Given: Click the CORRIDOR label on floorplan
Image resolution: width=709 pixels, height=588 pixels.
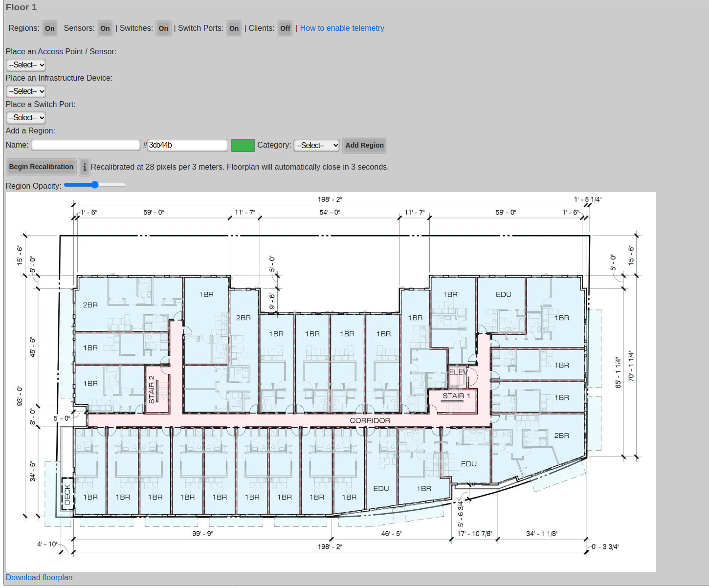Looking at the screenshot, I should pyautogui.click(x=370, y=421).
